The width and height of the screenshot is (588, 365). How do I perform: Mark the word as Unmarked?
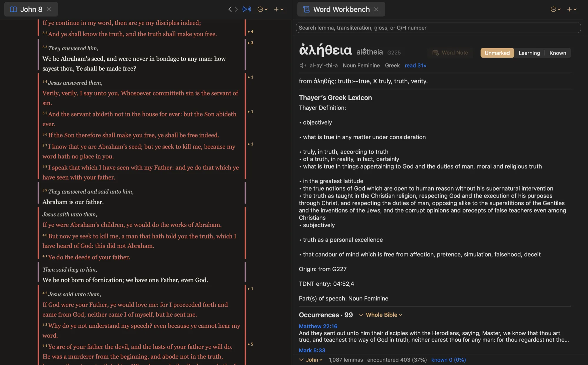click(497, 53)
